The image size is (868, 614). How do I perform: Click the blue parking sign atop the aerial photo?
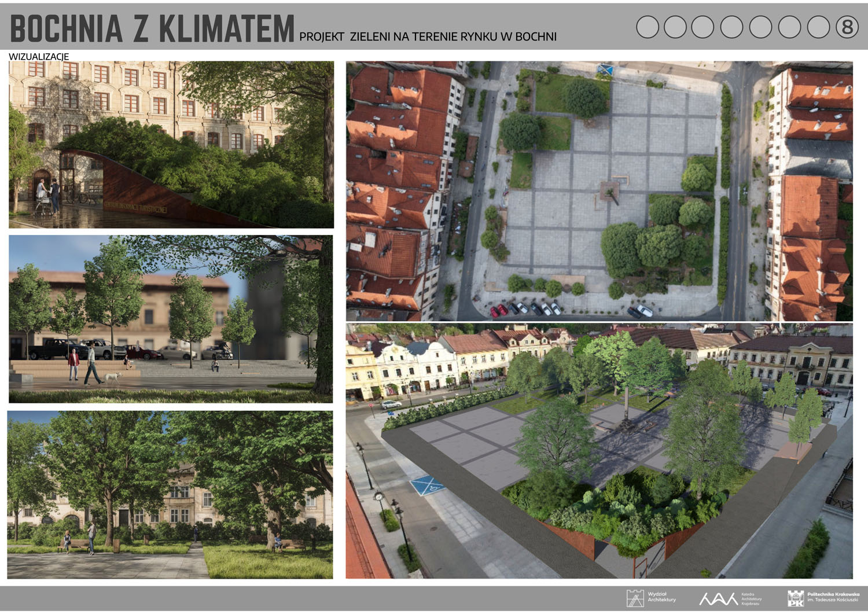(x=605, y=70)
